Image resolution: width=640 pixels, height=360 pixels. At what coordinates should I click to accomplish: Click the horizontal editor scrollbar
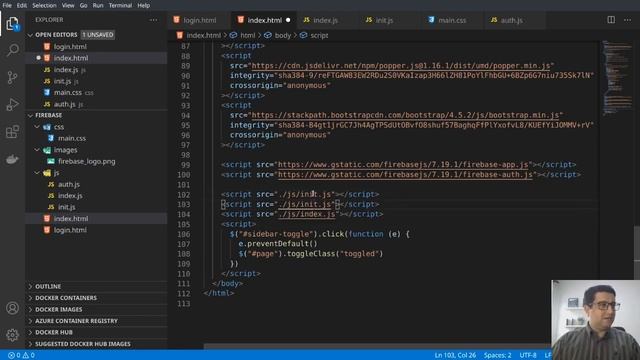click(x=377, y=347)
